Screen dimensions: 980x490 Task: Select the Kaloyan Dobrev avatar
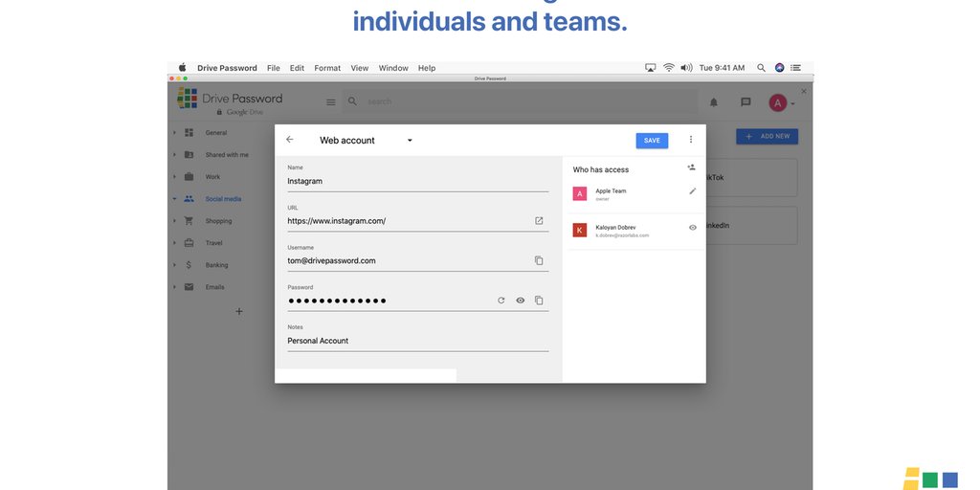(x=580, y=230)
